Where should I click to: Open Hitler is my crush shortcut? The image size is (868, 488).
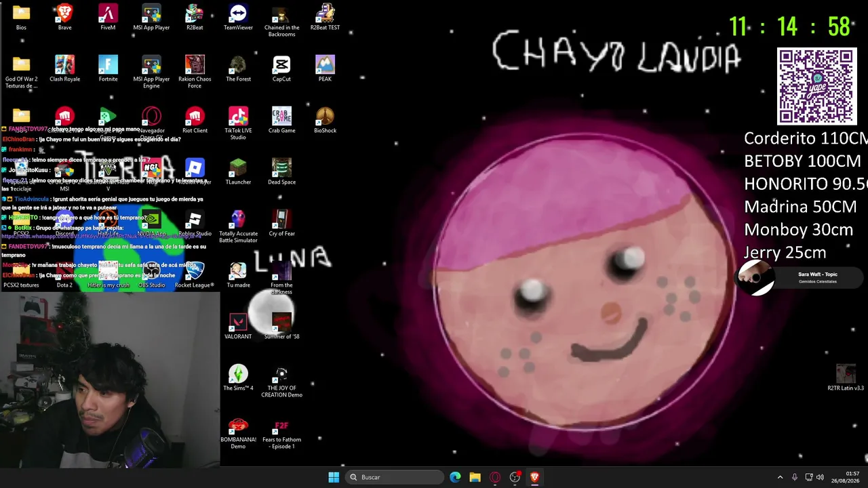(x=108, y=274)
